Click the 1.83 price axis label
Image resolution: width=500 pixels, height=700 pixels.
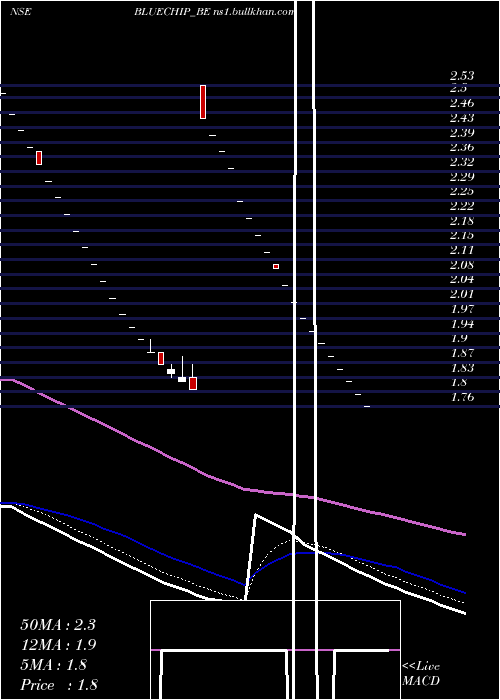pyautogui.click(x=462, y=367)
